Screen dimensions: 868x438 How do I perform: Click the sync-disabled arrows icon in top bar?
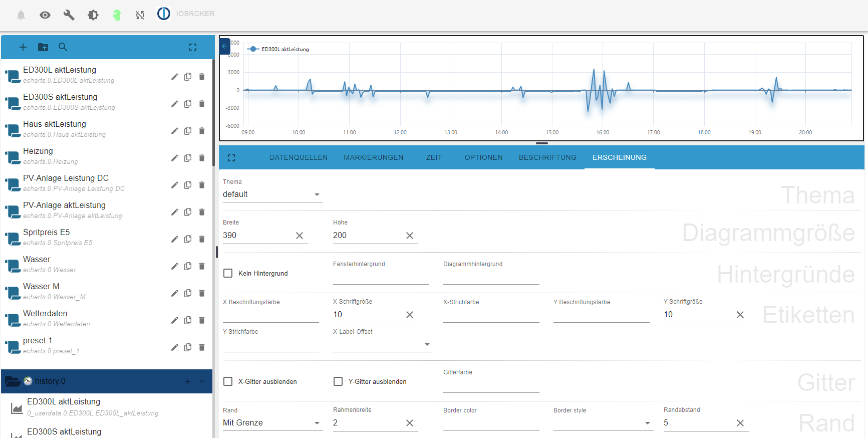coord(140,15)
